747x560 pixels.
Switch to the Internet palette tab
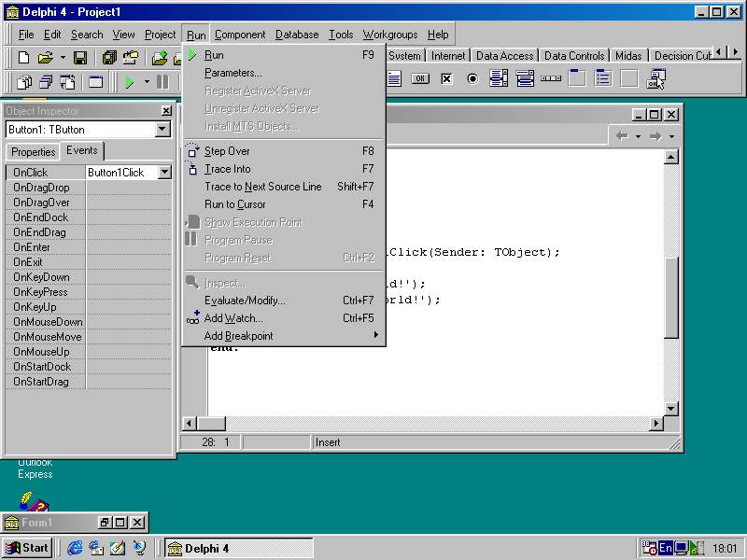(448, 56)
